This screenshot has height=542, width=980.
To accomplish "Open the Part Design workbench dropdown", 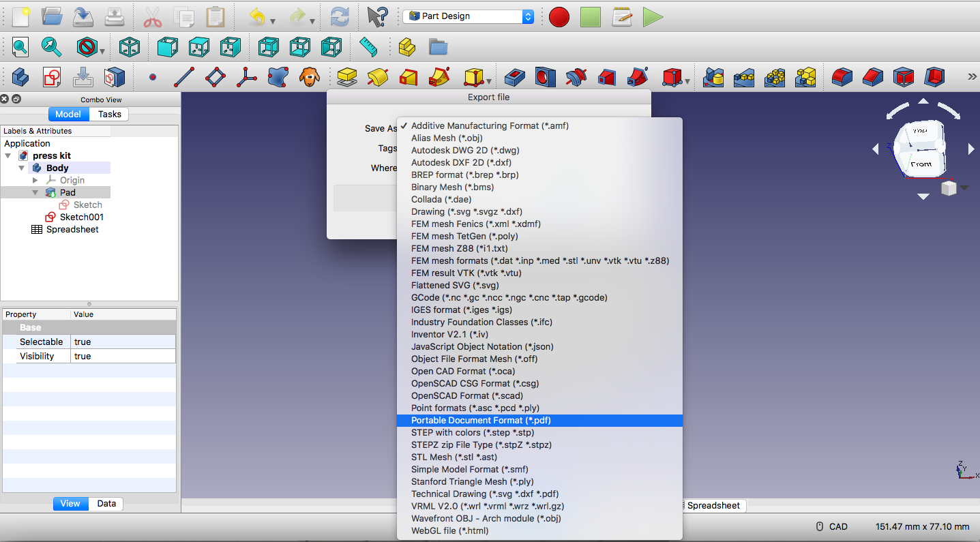I will coord(469,16).
